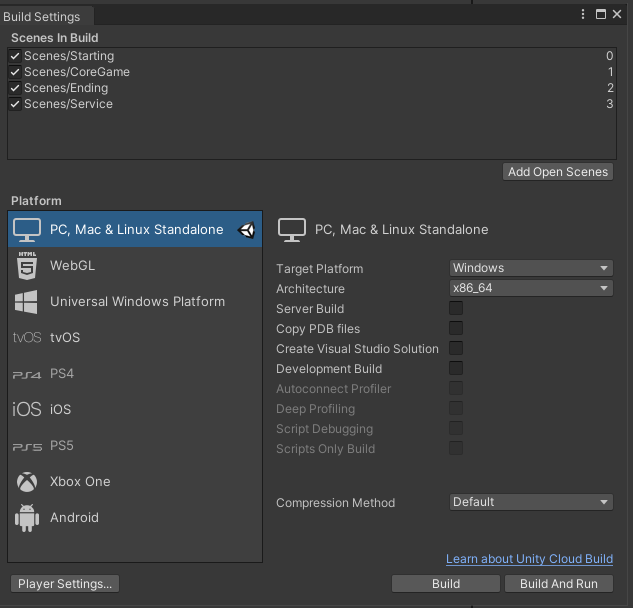Click the Target Platform label
The height and width of the screenshot is (608, 633).
320,269
